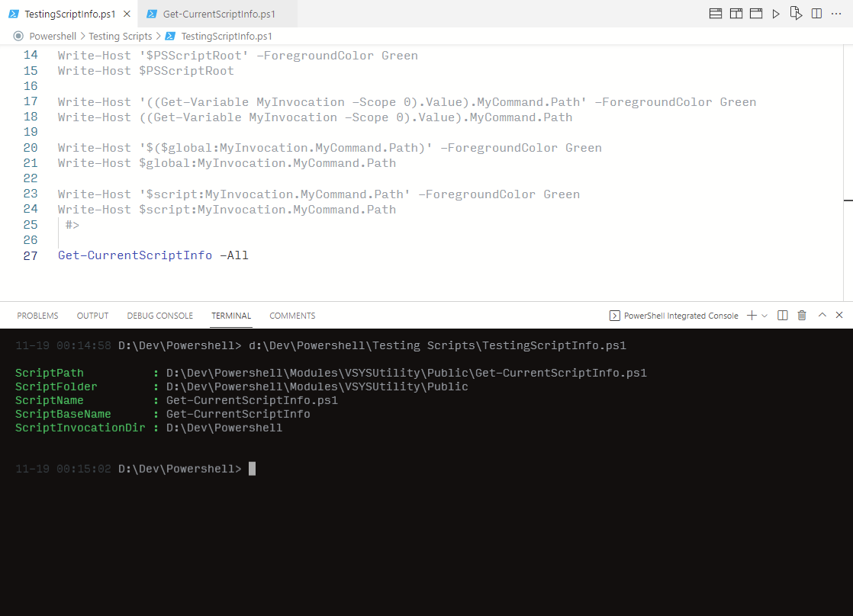The width and height of the screenshot is (853, 616).
Task: Click terminal prompt input cursor
Action: click(252, 469)
